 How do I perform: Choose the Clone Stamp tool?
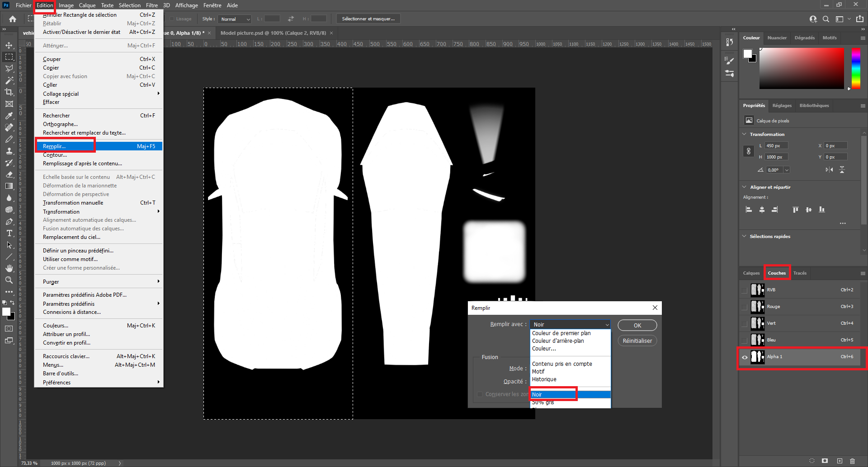(9, 151)
